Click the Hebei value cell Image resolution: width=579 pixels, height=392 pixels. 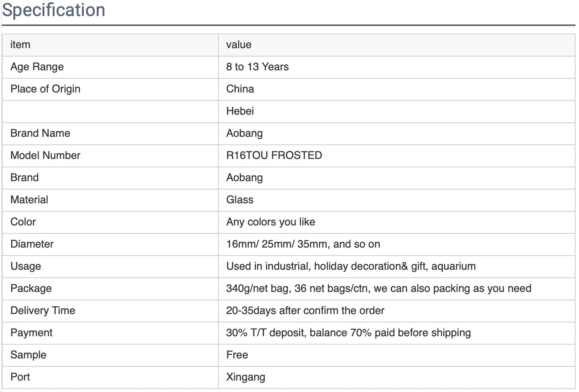coord(240,111)
